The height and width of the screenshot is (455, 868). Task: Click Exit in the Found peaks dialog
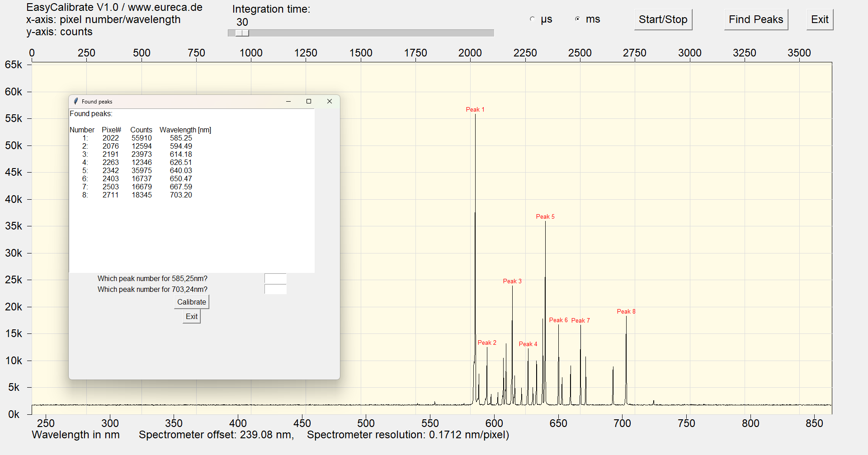pos(192,316)
